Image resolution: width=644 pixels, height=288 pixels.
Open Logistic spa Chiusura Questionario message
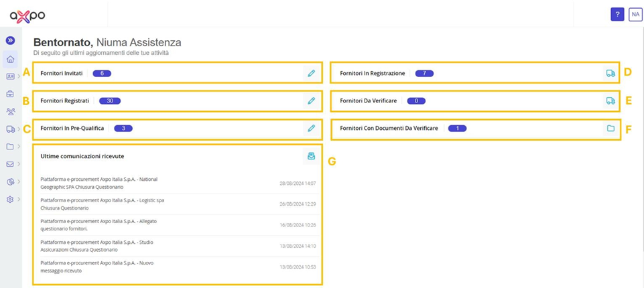(178, 204)
